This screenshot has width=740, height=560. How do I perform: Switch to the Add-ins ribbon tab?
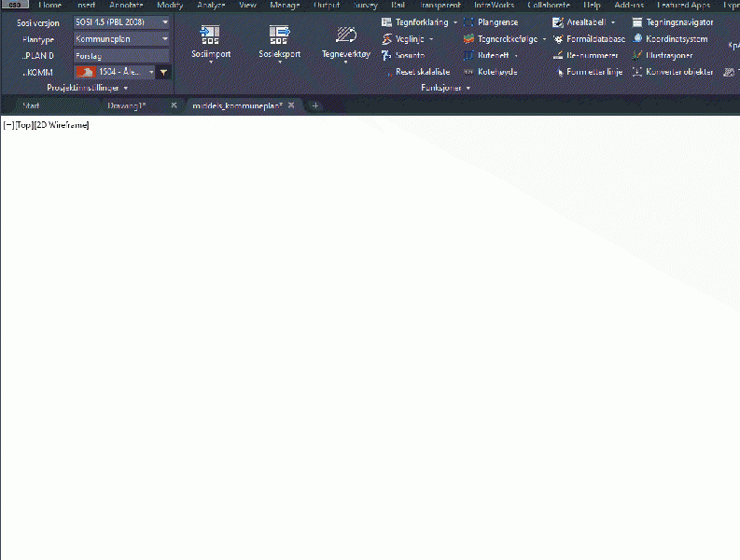pyautogui.click(x=629, y=5)
